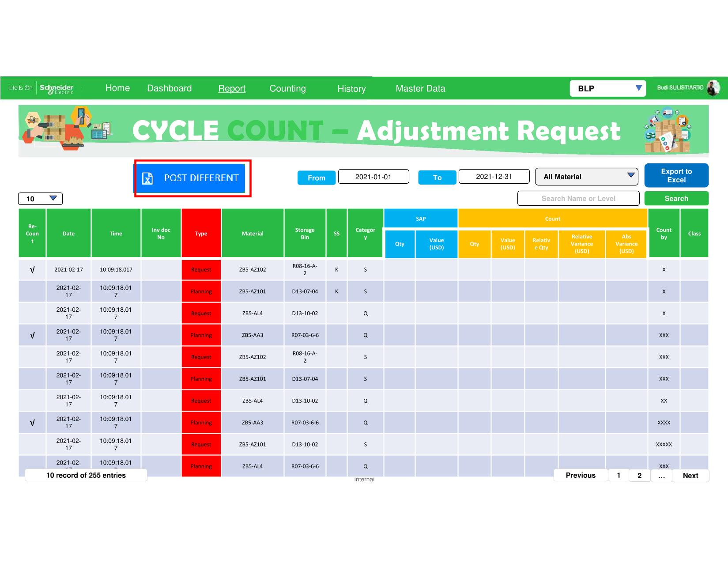Focus the Search Name or Level field
Viewport: 728px width, 563px height.
coord(578,199)
